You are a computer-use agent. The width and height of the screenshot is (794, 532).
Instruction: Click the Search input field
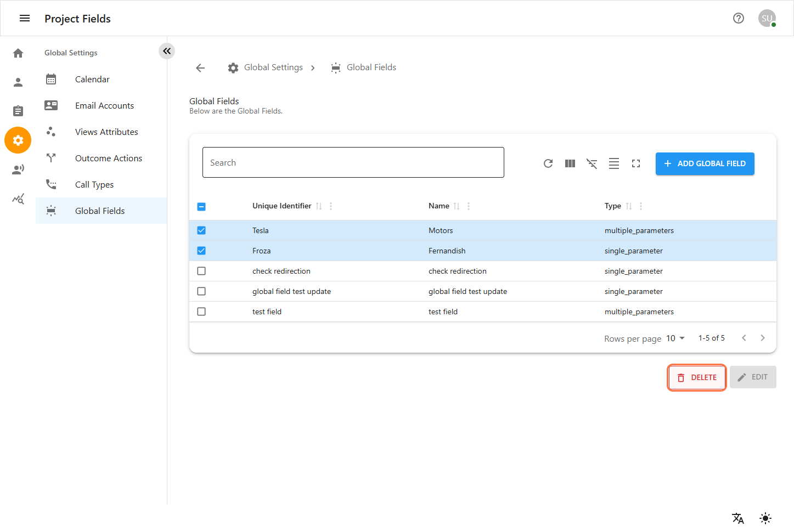tap(353, 162)
